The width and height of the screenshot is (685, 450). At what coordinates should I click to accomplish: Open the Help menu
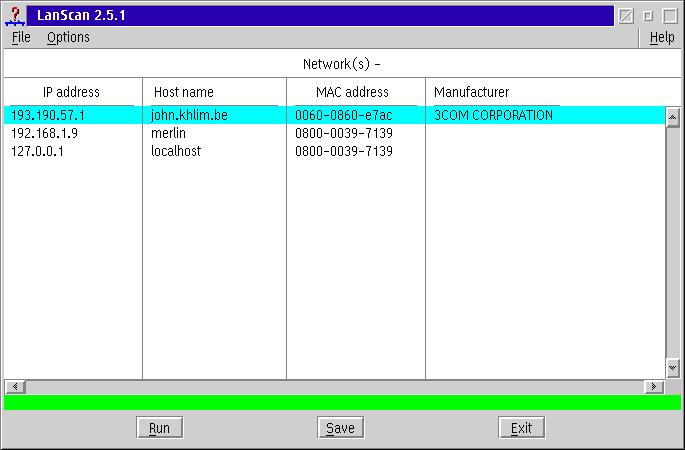click(662, 38)
